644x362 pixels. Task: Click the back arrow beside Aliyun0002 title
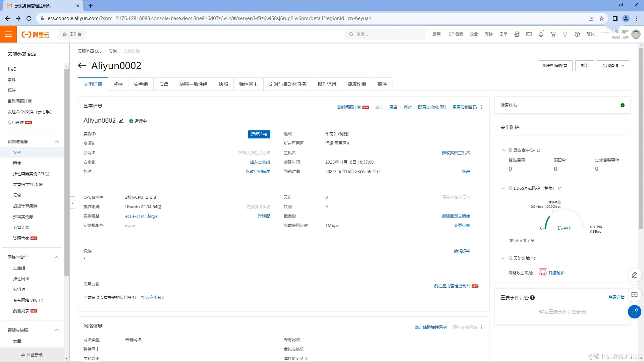click(82, 65)
